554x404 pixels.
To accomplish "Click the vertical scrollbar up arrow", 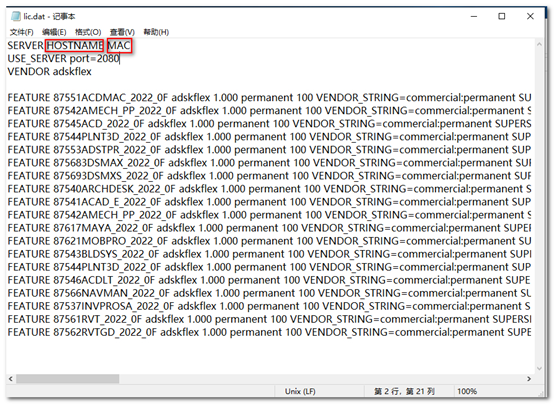I will (539, 45).
